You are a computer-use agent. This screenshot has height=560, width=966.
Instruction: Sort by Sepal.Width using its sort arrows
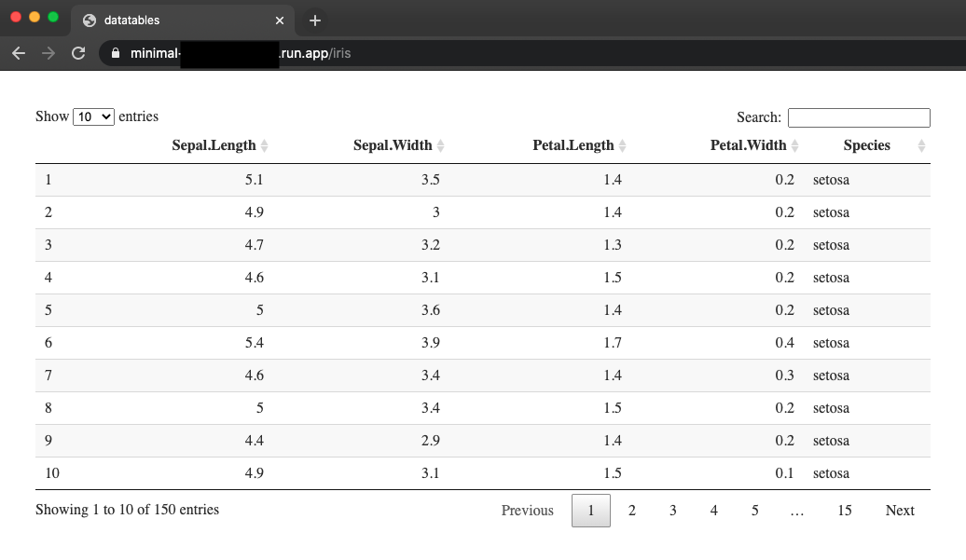point(440,146)
